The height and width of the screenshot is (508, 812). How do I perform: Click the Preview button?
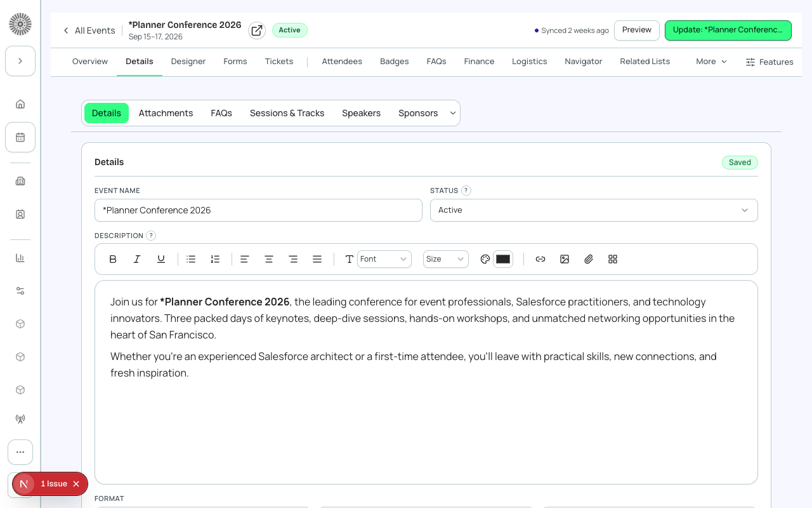(x=637, y=30)
